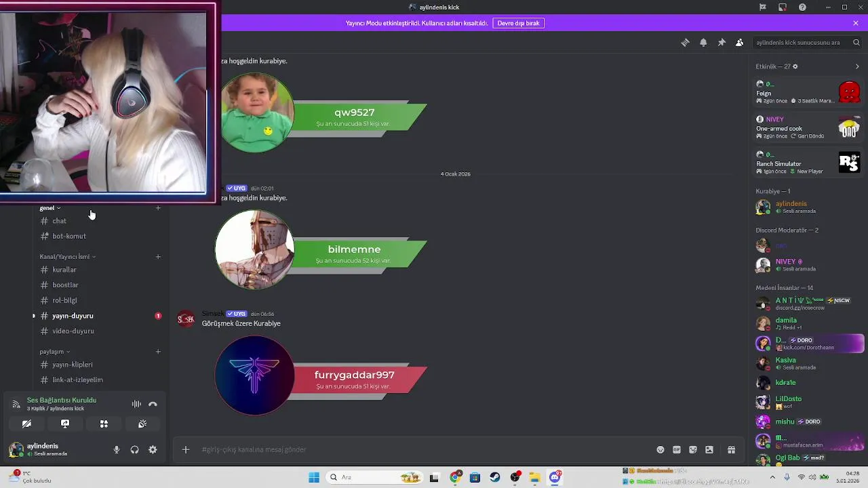Screen dimensions: 868x488
Task: Open the sticker picker
Action: 693,449
